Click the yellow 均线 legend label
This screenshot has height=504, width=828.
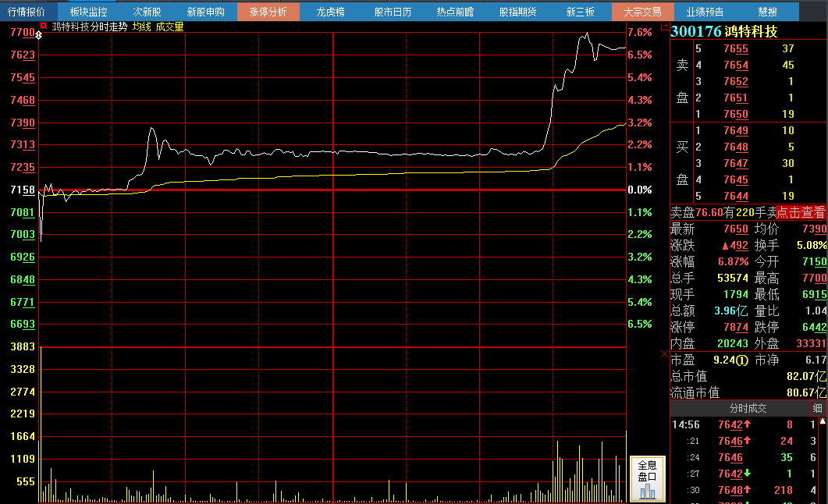(141, 27)
